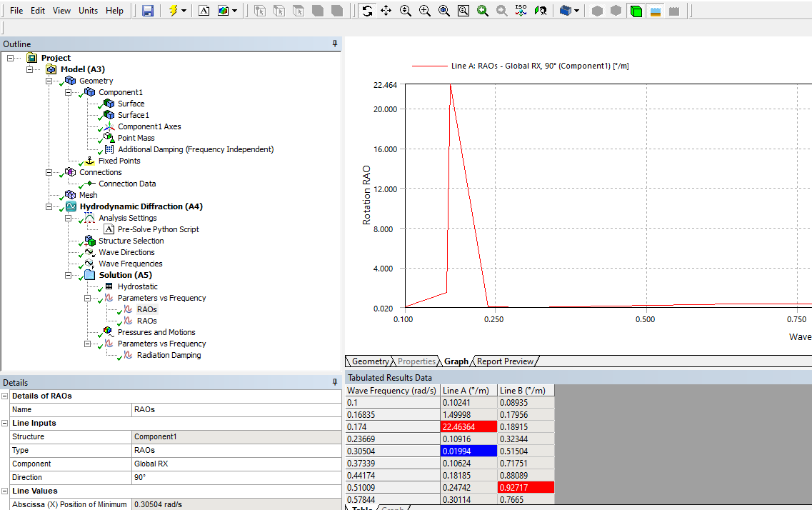
Task: Select the Rotate view tool
Action: point(367,11)
